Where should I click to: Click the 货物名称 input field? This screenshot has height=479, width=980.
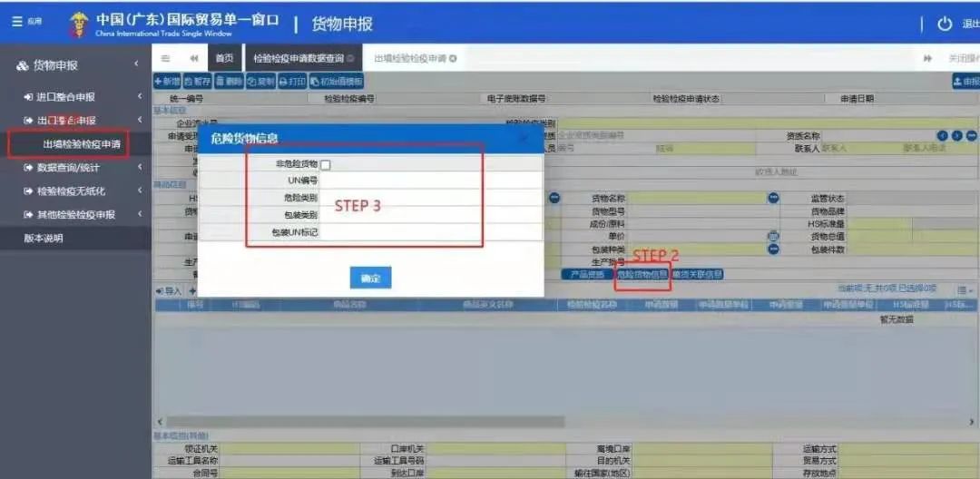(698, 198)
